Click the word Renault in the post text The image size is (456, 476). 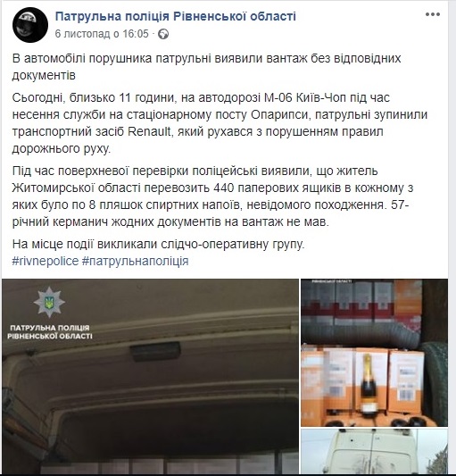point(149,132)
